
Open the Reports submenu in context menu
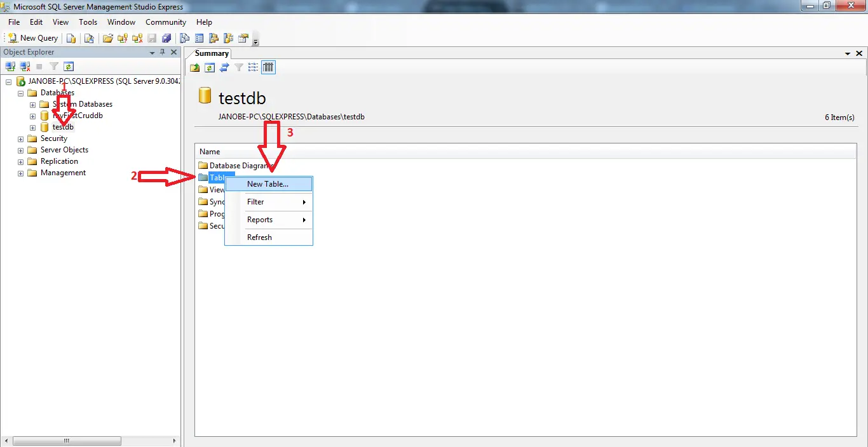(269, 220)
